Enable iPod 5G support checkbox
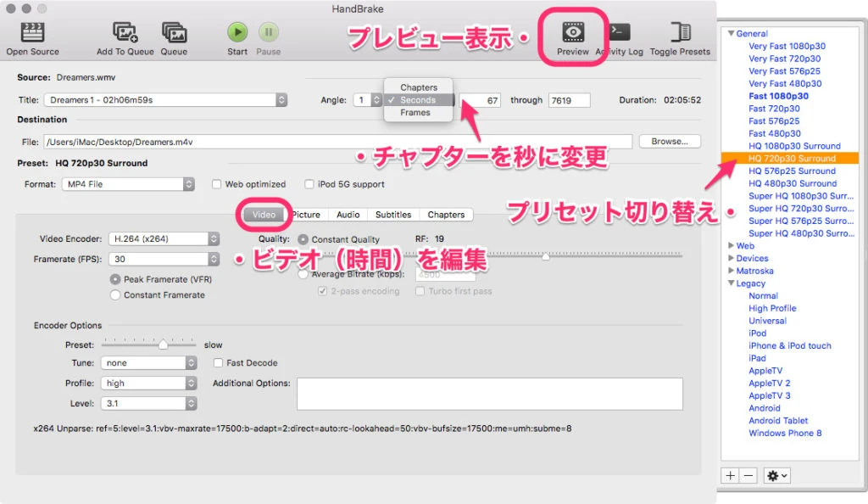This screenshot has height=504, width=868. point(309,184)
